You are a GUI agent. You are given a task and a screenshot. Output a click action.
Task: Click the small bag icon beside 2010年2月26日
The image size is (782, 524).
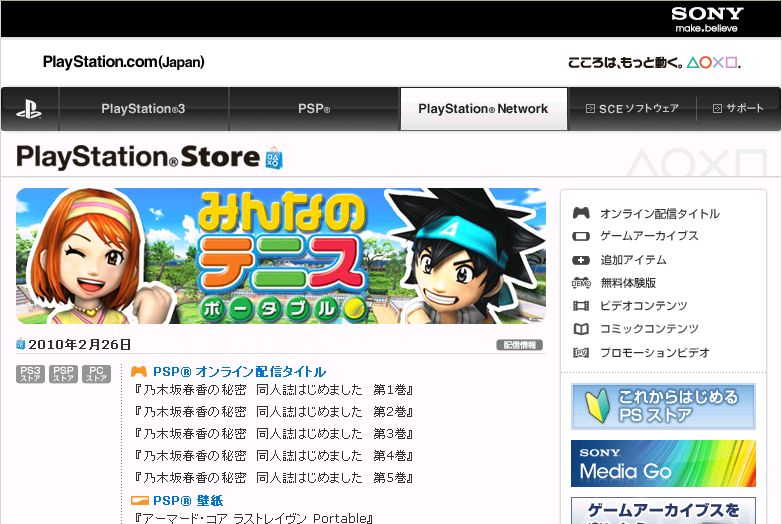pyautogui.click(x=20, y=344)
